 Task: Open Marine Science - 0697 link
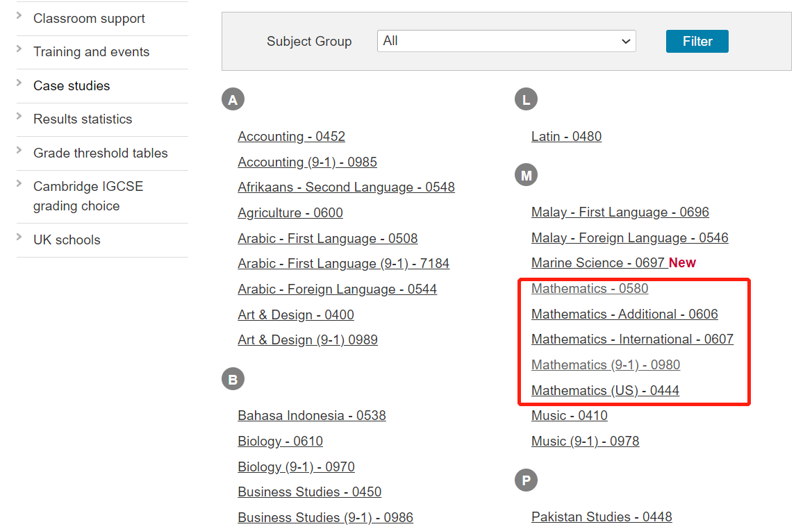(x=598, y=263)
